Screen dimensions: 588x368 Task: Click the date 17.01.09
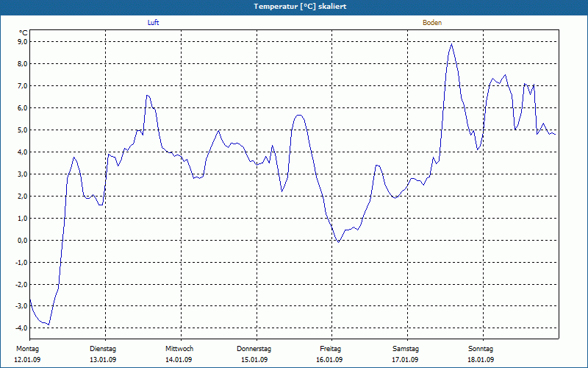pyautogui.click(x=405, y=360)
